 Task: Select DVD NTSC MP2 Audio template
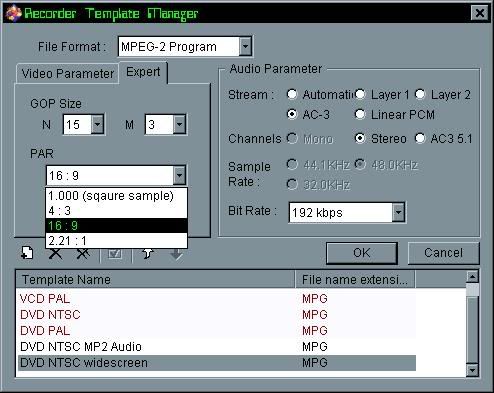(217, 346)
